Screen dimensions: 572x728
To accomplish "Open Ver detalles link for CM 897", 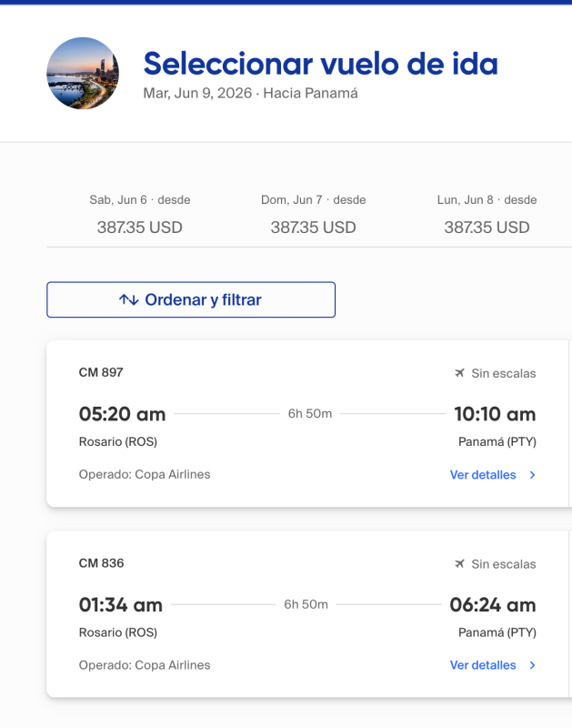I will point(483,475).
